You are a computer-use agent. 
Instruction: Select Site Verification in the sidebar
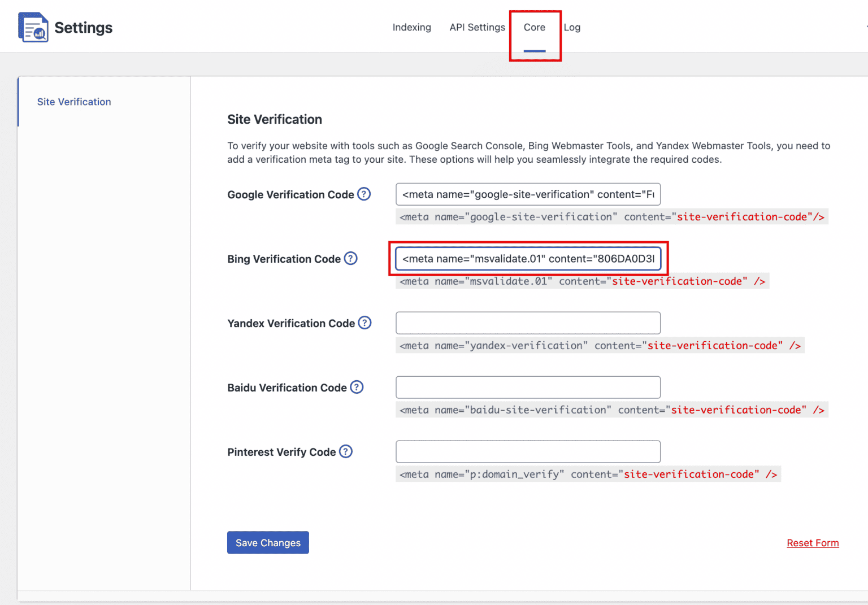click(73, 102)
